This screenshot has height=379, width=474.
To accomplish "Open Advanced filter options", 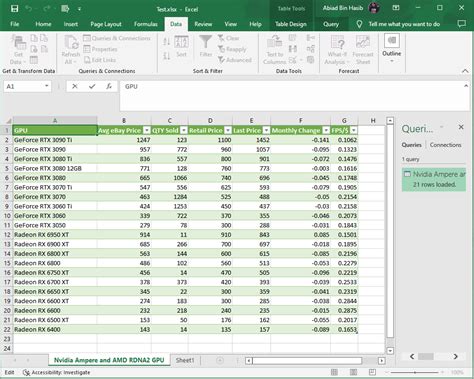I will [x=234, y=60].
